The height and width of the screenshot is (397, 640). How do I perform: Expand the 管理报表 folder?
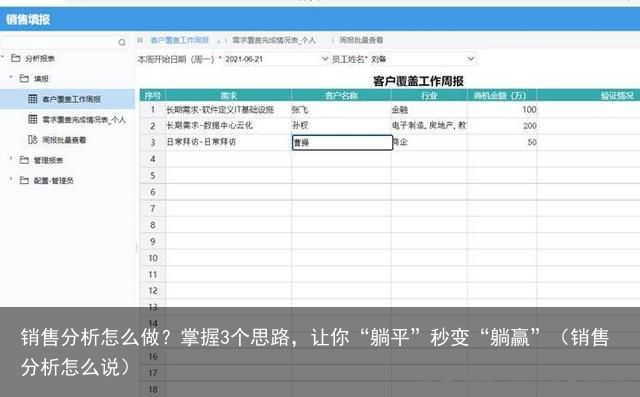(11, 160)
